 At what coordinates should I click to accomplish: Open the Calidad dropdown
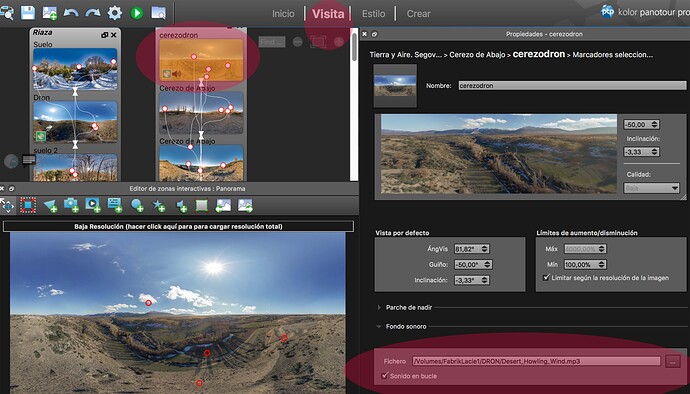tap(651, 188)
